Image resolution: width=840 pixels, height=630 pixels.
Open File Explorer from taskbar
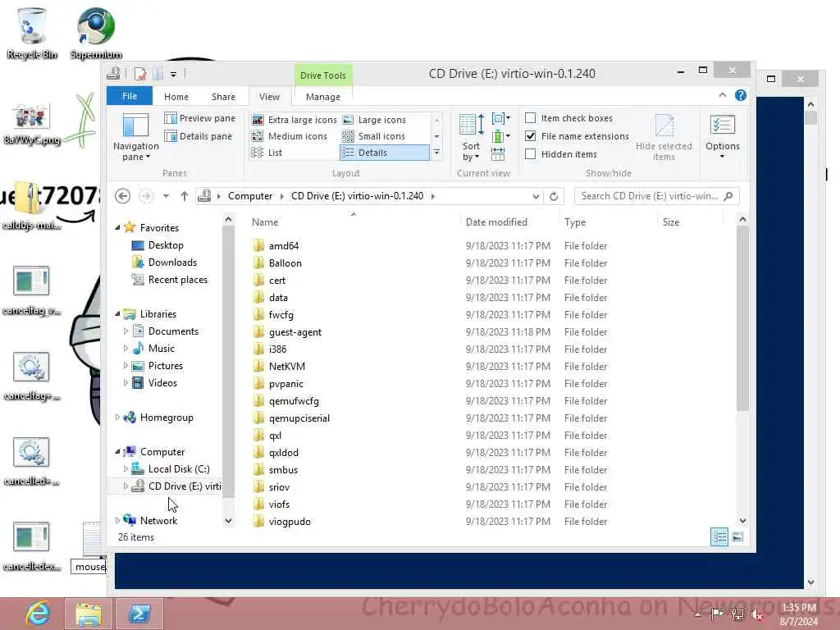click(x=89, y=614)
